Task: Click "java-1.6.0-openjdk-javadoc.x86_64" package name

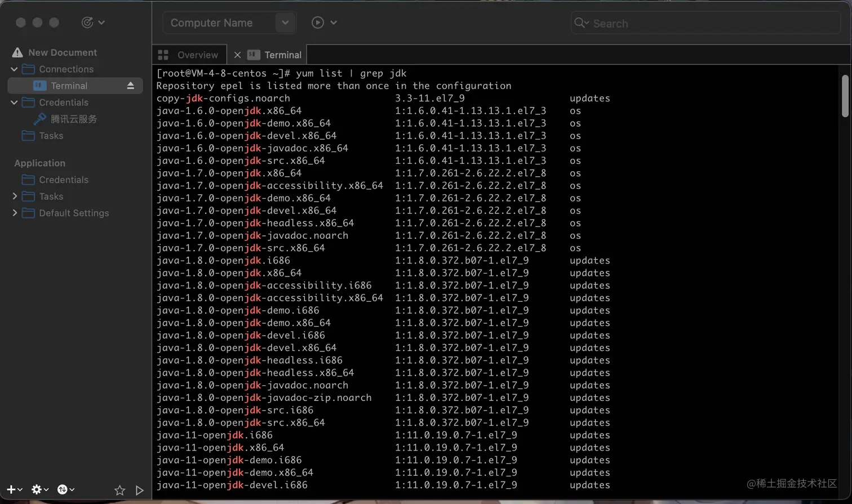Action: 252,148
